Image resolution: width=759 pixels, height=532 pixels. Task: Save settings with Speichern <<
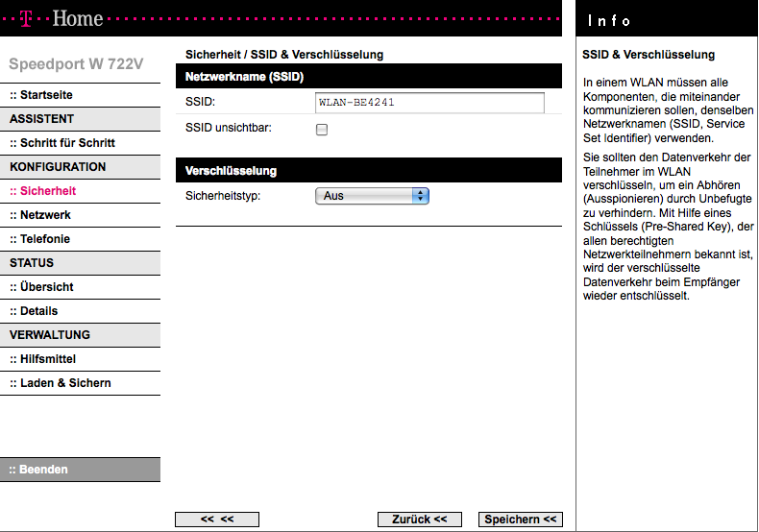pyautogui.click(x=521, y=520)
